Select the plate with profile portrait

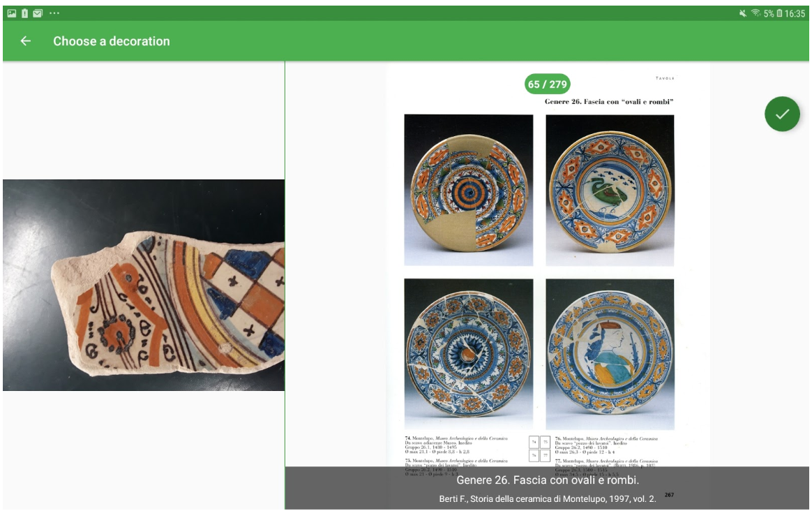coord(610,355)
